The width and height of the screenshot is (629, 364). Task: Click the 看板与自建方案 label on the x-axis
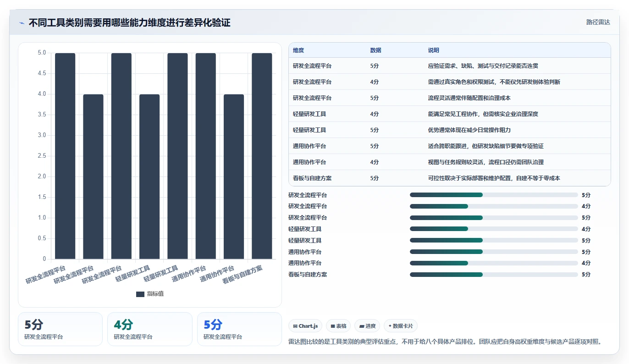point(243,275)
